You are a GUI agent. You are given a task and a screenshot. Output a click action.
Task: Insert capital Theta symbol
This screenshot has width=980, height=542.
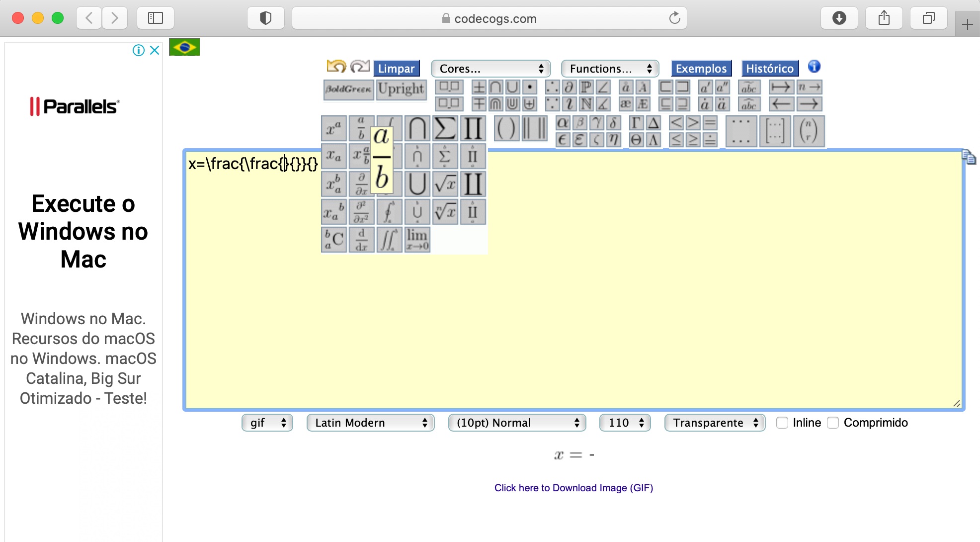(636, 140)
